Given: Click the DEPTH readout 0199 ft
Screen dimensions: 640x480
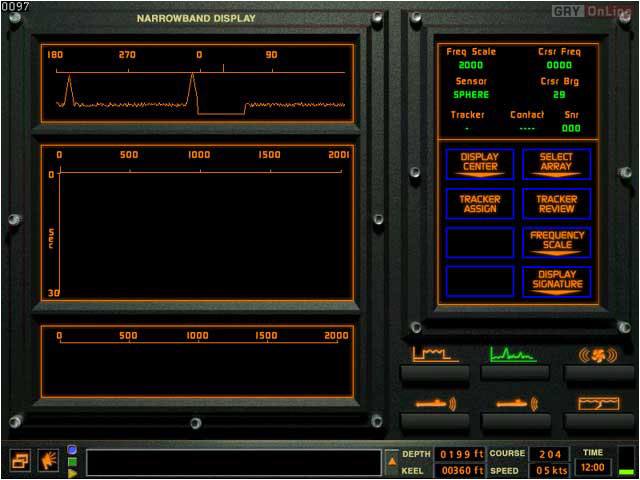Looking at the screenshot, I should coord(459,454).
